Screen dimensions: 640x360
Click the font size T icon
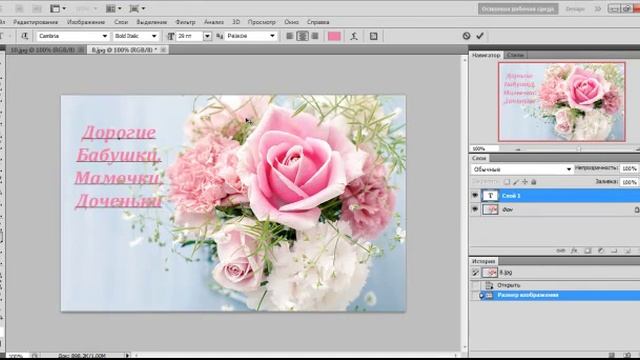pos(171,36)
